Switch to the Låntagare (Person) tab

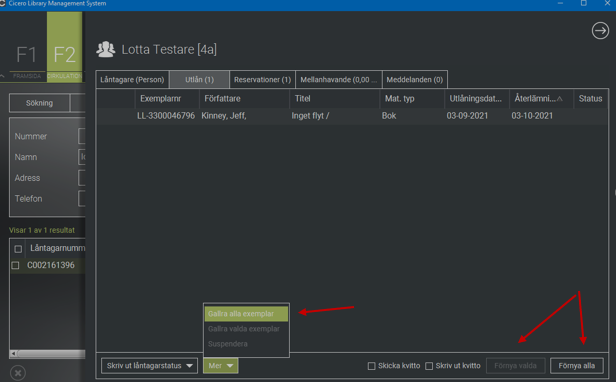(x=132, y=79)
